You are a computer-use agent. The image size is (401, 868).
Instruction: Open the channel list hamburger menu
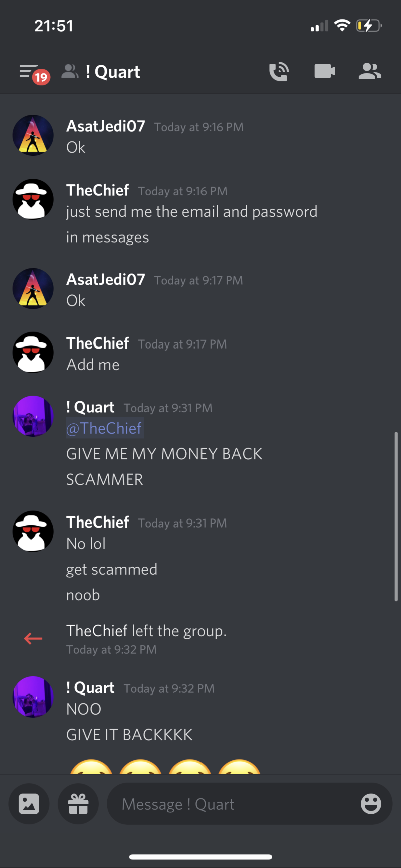29,72
